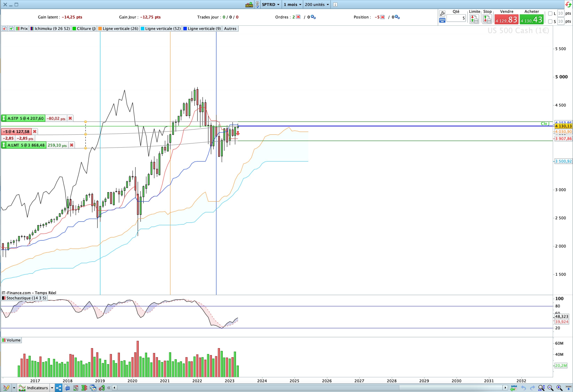Click the green up-arrow indicator panel icon
Viewport: 573px width, 392px height.
click(11, 29)
